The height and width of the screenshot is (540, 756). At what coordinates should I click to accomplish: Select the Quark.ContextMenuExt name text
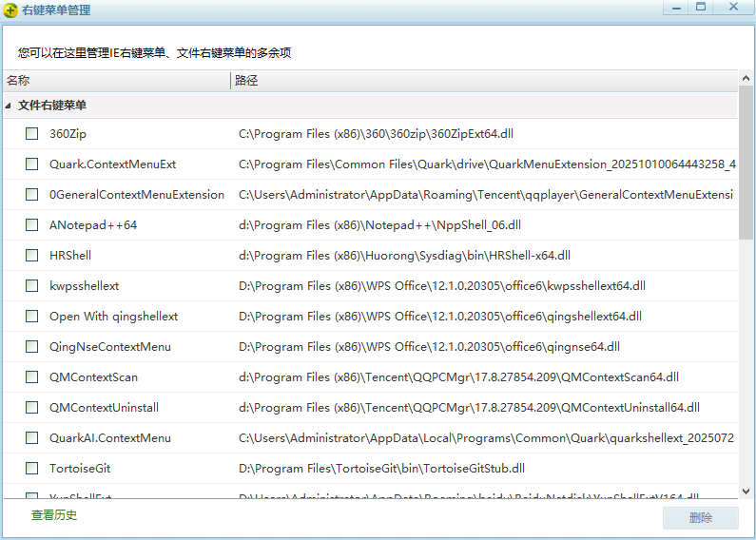(x=113, y=164)
